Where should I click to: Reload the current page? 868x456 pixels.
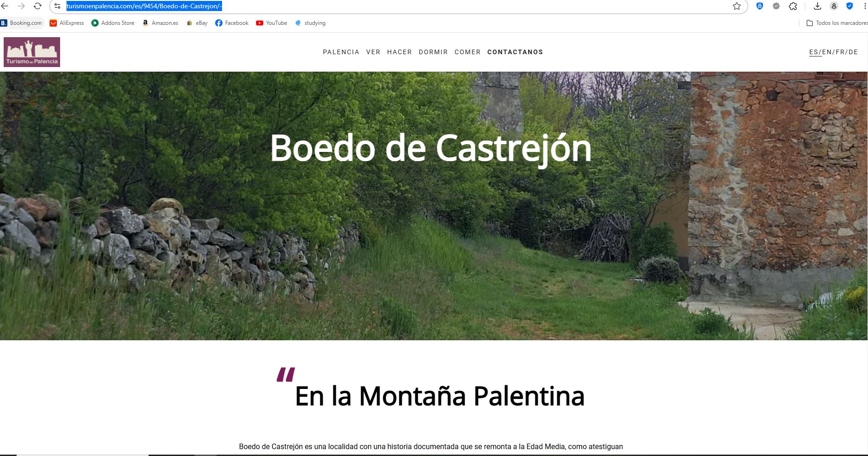[x=38, y=6]
